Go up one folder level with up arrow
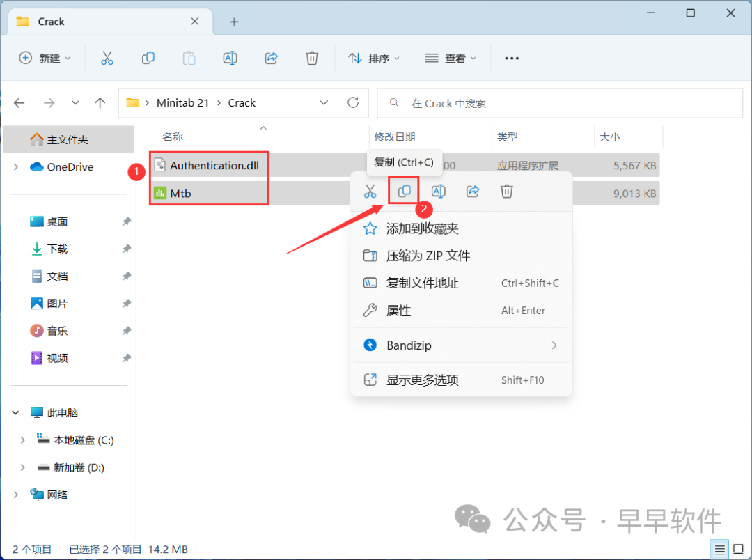This screenshot has height=560, width=752. tap(100, 103)
